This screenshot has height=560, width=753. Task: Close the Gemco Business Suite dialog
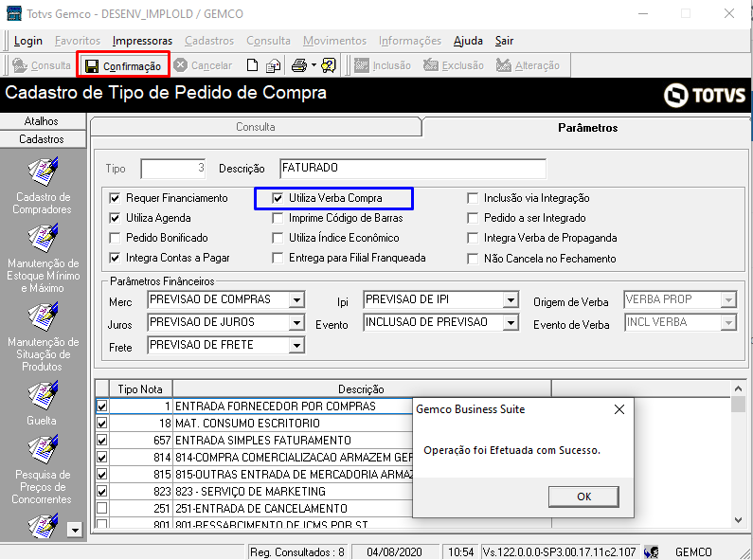pyautogui.click(x=619, y=409)
